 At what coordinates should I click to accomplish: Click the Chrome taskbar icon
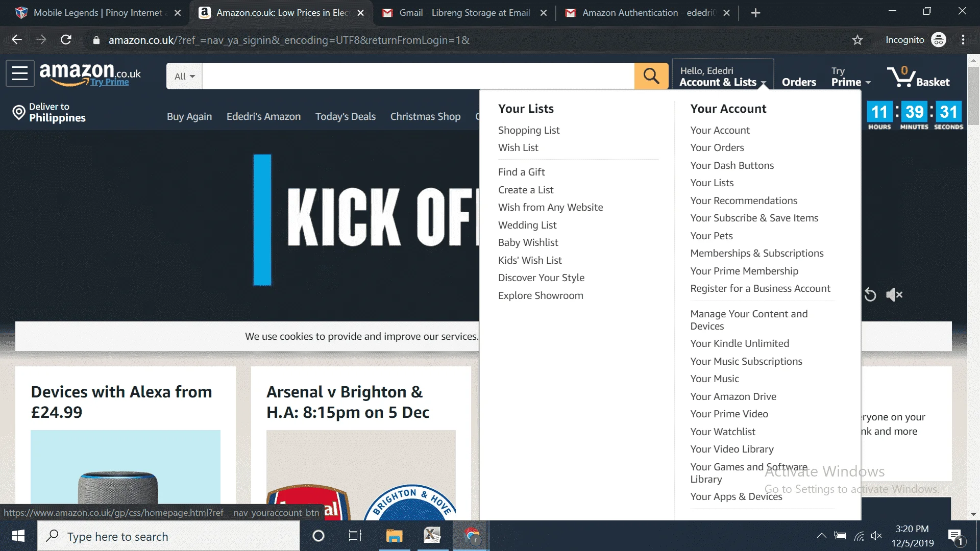click(x=472, y=536)
